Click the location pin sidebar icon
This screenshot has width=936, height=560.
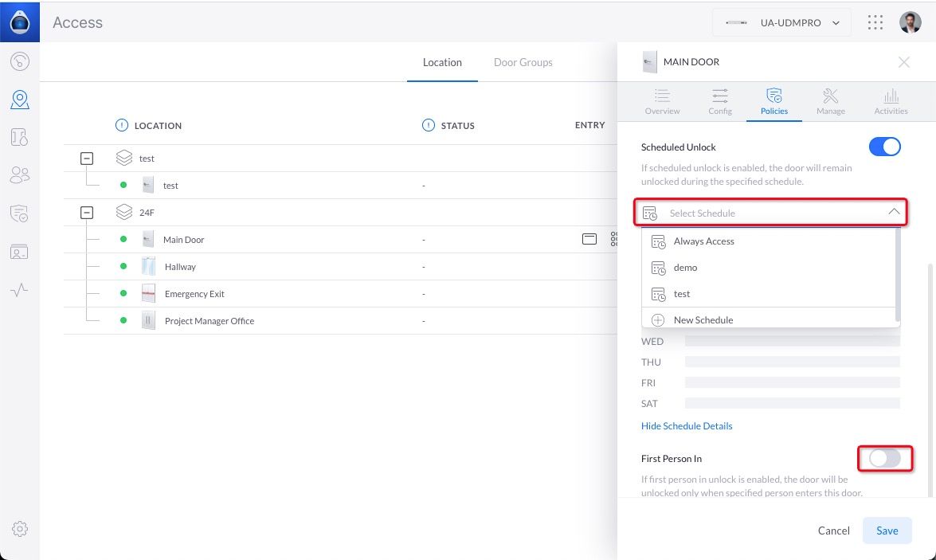[x=20, y=100]
